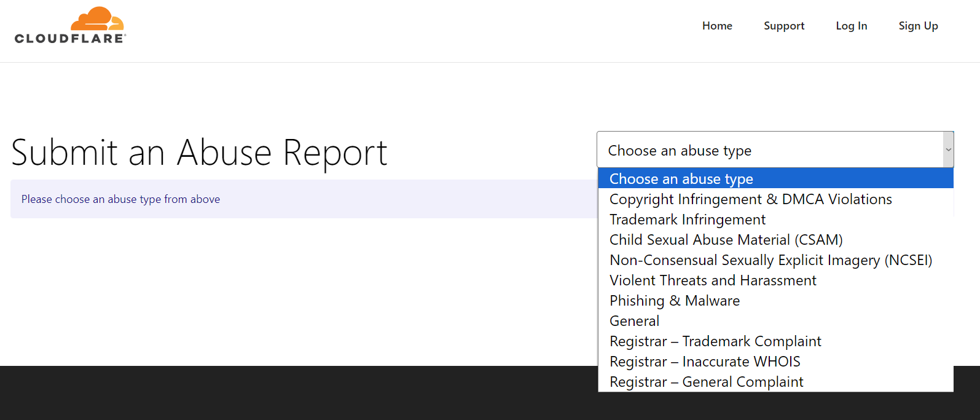980x420 pixels.
Task: Open the Sign Up page
Action: [x=918, y=26]
